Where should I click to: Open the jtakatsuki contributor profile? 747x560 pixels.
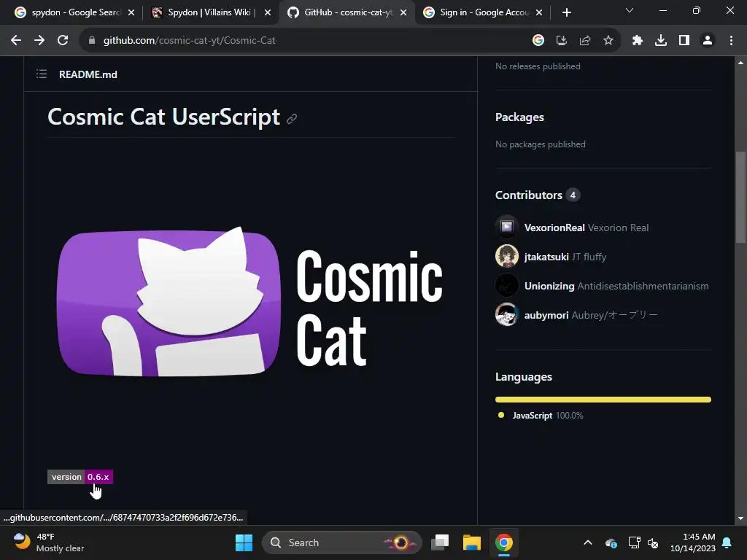(x=546, y=257)
